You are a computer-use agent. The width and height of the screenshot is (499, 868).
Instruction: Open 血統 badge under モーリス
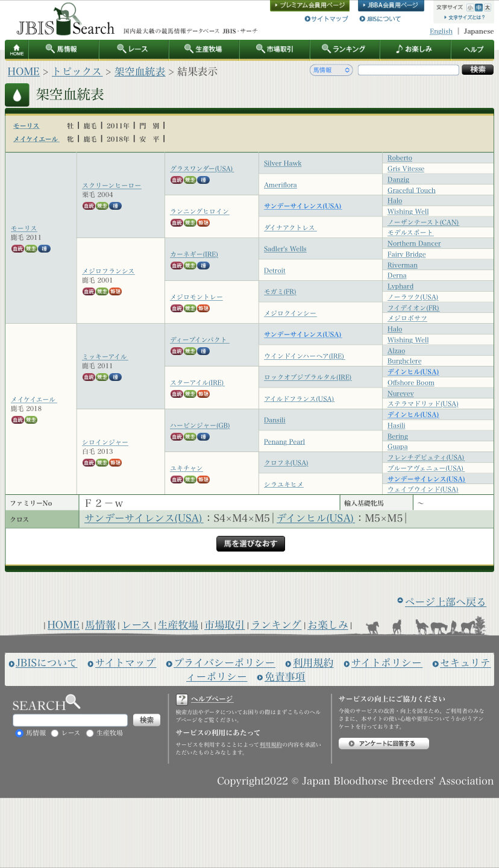(x=17, y=249)
